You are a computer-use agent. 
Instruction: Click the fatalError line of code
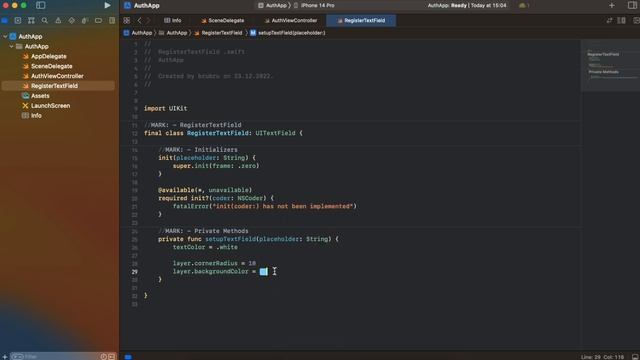[x=264, y=206]
